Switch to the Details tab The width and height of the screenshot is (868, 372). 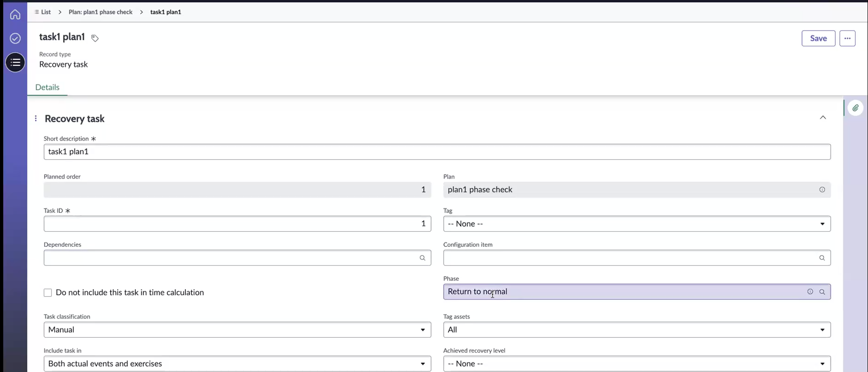pyautogui.click(x=47, y=87)
